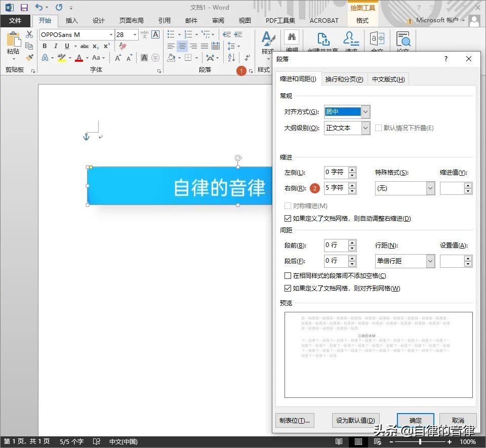Select the Italic formatting icon
This screenshot has width=486, height=448.
point(56,46)
